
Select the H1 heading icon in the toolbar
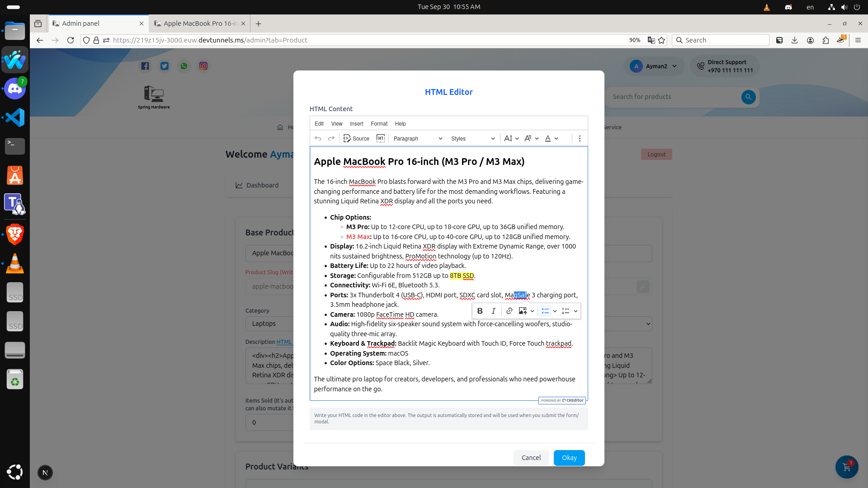tap(381, 138)
